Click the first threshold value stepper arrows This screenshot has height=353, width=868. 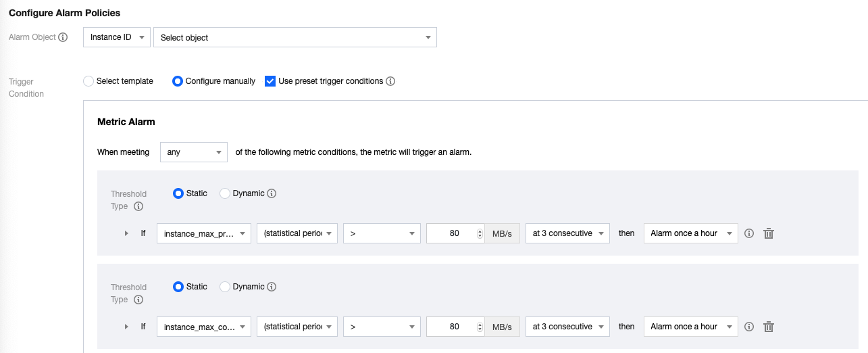(x=480, y=233)
